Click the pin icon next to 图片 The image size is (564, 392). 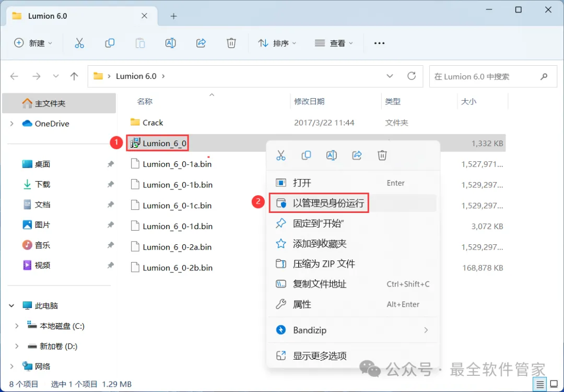pyautogui.click(x=110, y=225)
